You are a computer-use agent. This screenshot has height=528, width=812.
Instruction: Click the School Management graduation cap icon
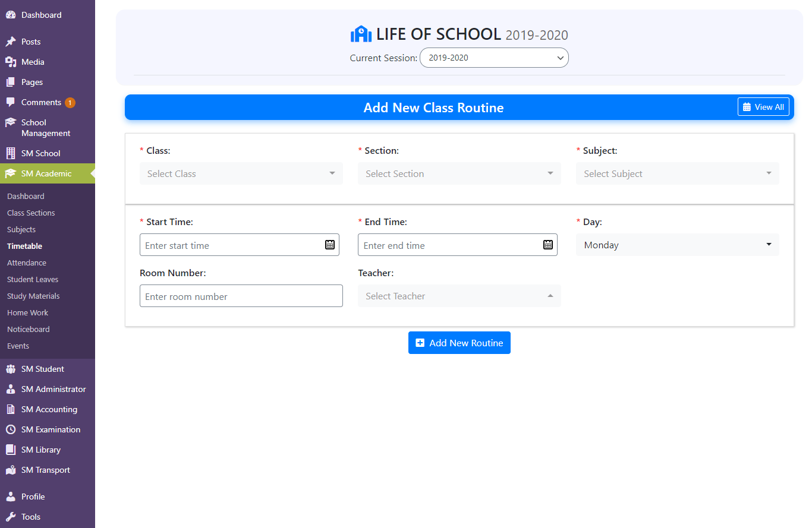pos(10,122)
